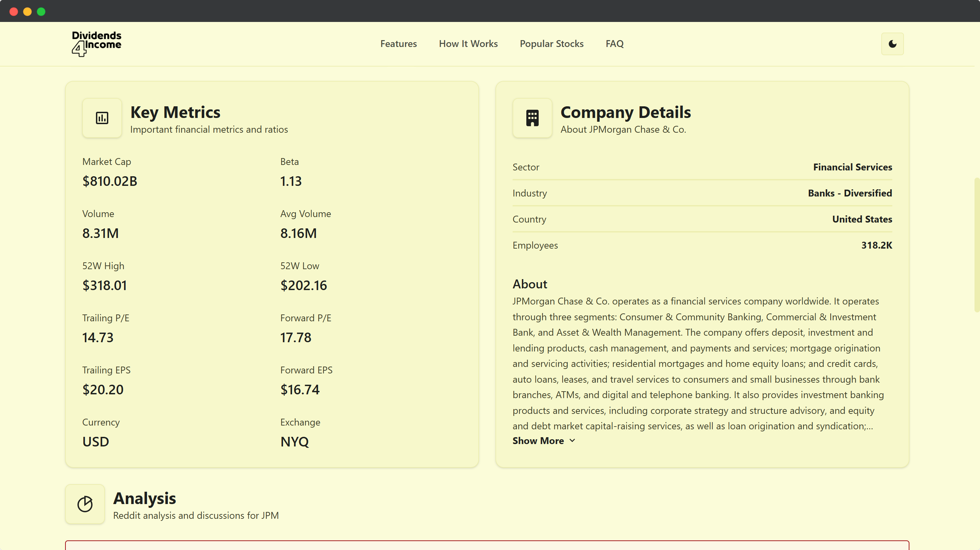Click the Analysis pie chart icon
Screen dimensions: 980x550
pos(85,504)
